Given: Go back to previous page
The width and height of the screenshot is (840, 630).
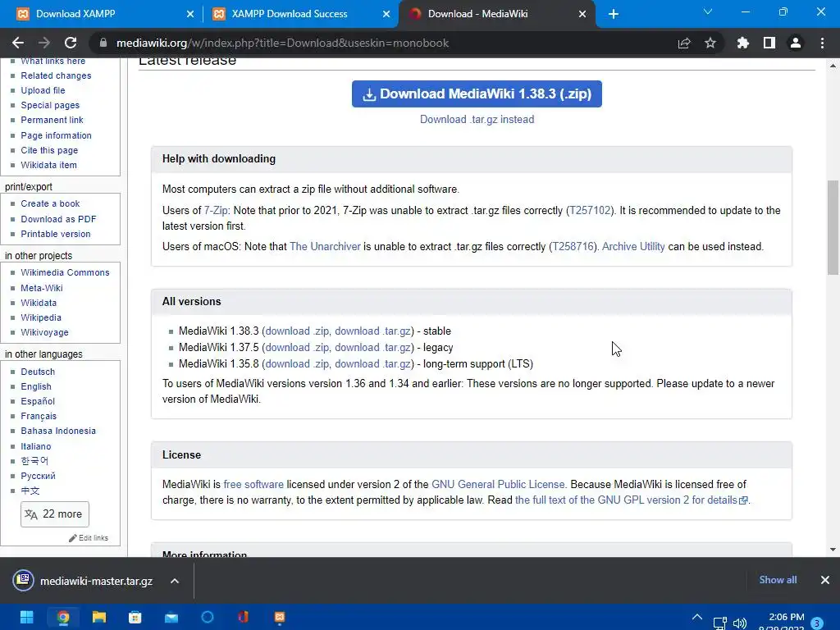Looking at the screenshot, I should click(x=18, y=43).
